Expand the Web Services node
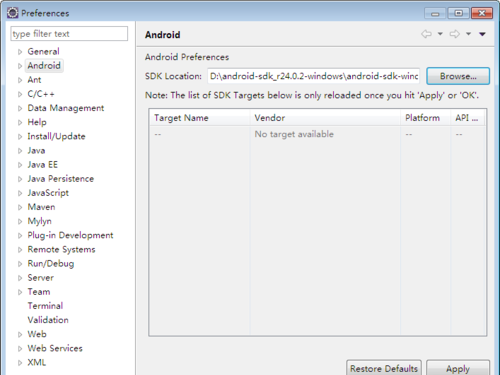 pos(20,349)
